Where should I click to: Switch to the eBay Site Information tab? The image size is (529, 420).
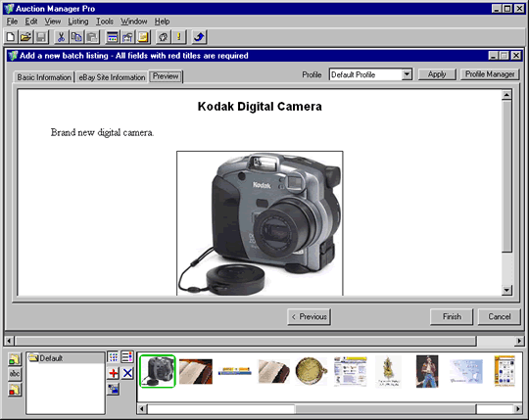(112, 77)
